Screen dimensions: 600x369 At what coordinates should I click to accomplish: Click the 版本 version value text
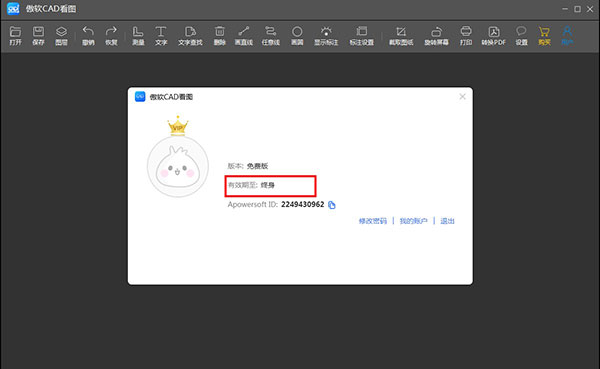pos(257,166)
